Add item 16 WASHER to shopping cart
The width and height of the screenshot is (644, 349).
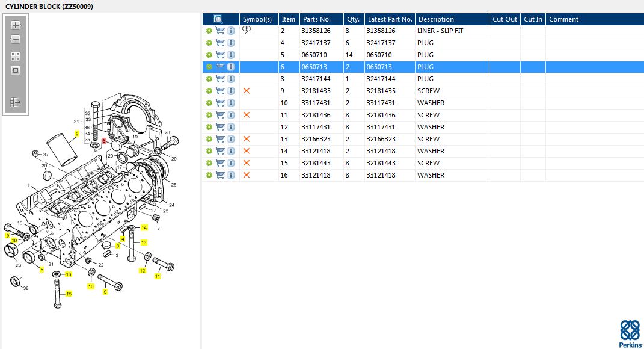tap(220, 175)
